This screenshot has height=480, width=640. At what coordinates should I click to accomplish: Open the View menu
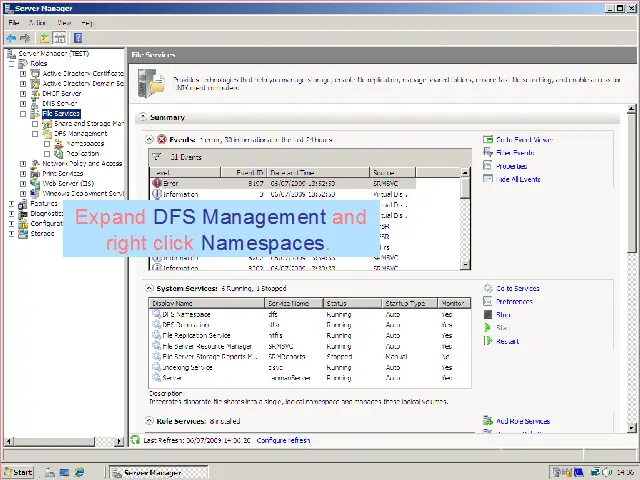(64, 23)
